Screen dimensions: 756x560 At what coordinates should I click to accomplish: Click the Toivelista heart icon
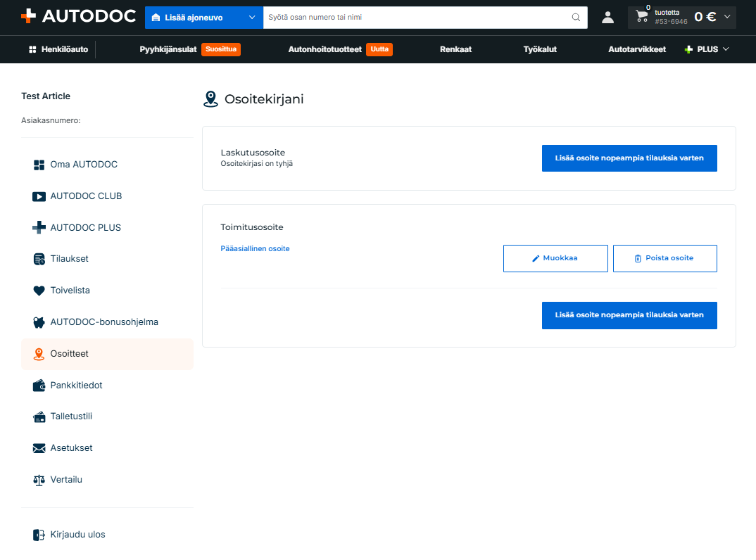point(39,291)
